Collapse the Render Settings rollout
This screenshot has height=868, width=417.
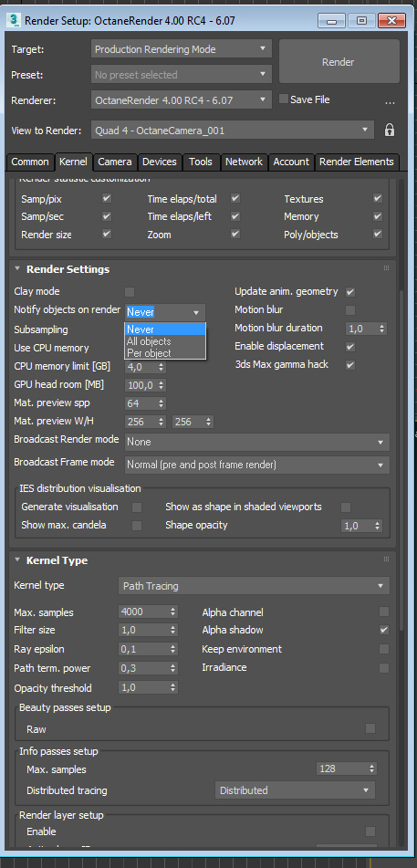(x=17, y=269)
